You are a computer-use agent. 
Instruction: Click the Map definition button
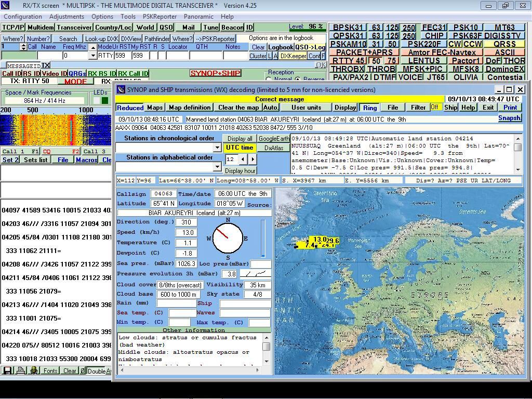[190, 108]
